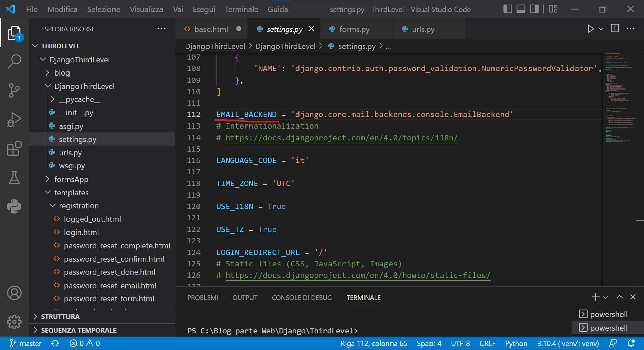Expand the blog folder
Screen dimensions: 644x350
(x=47, y=73)
